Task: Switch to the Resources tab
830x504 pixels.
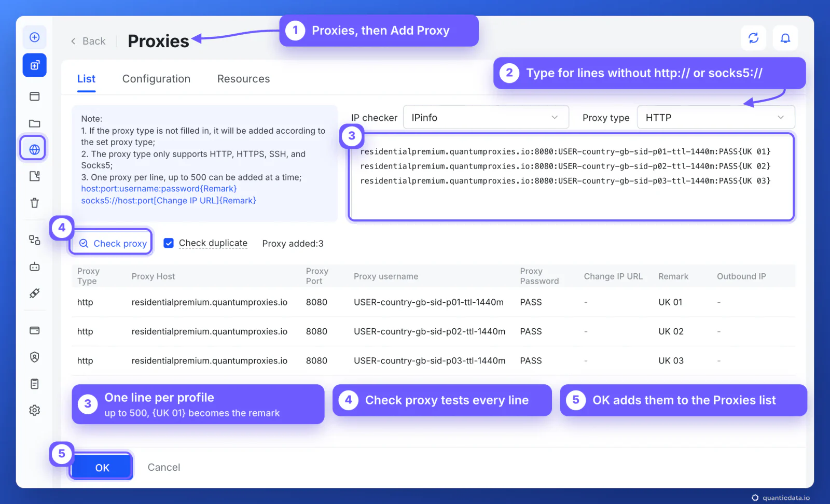Action: pyautogui.click(x=243, y=79)
